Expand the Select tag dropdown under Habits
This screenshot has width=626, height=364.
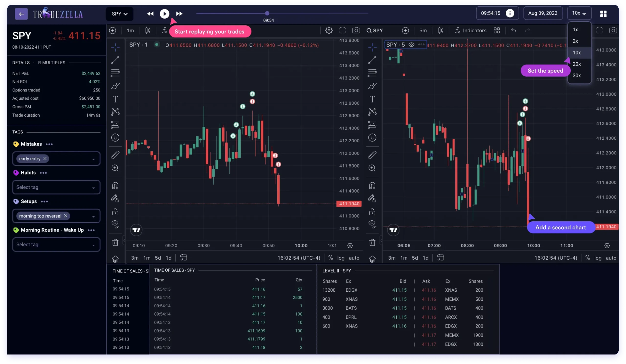[x=56, y=187]
